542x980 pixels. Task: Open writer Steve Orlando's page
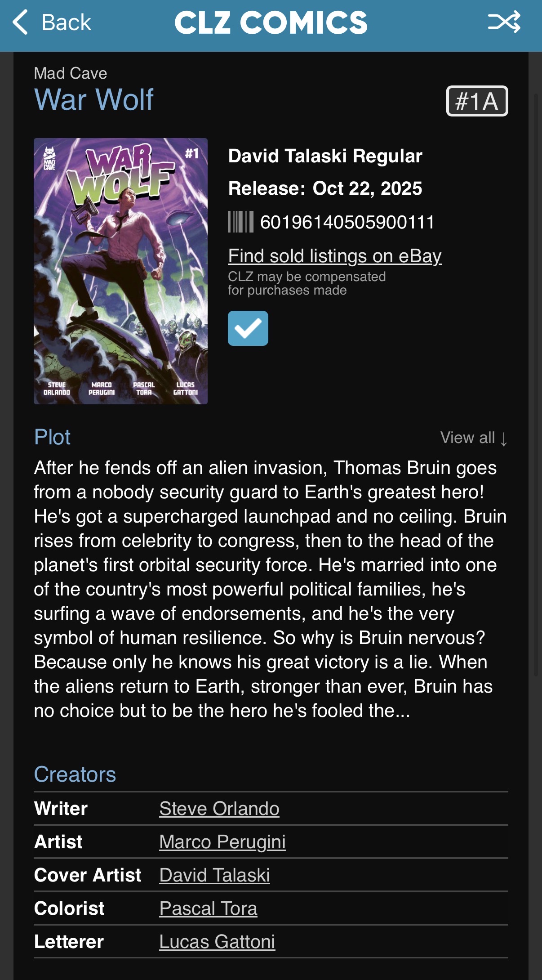(x=219, y=809)
